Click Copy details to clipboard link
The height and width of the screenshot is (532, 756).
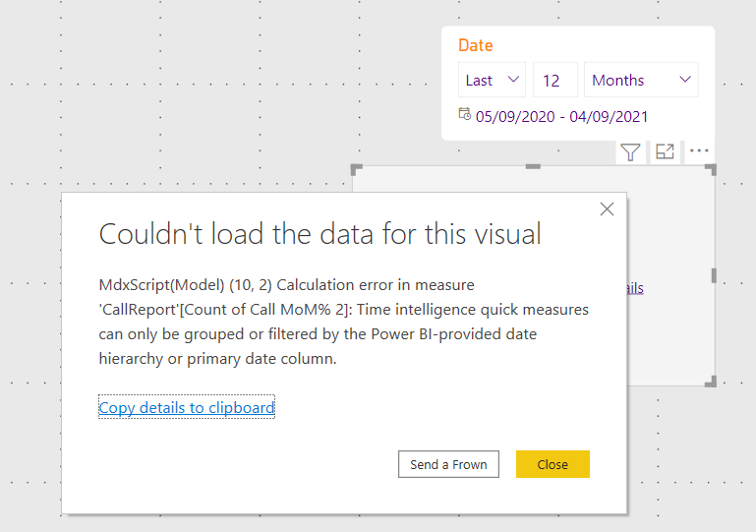tap(187, 407)
